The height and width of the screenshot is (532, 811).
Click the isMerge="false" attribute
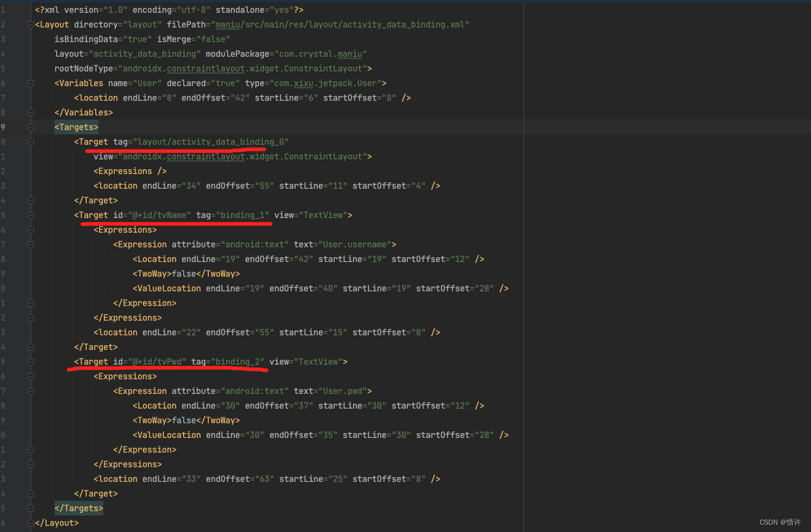(194, 39)
